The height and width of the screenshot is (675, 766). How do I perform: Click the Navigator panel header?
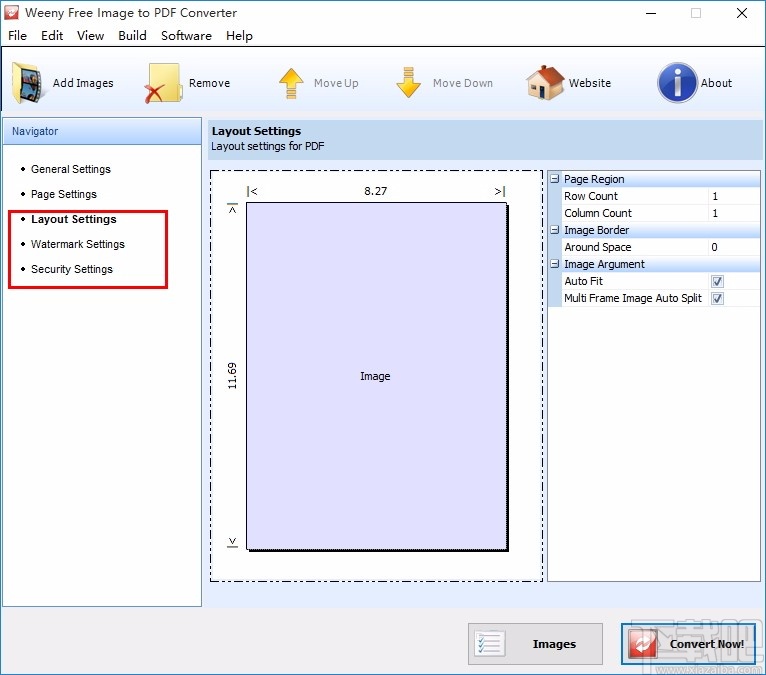[x=102, y=131]
